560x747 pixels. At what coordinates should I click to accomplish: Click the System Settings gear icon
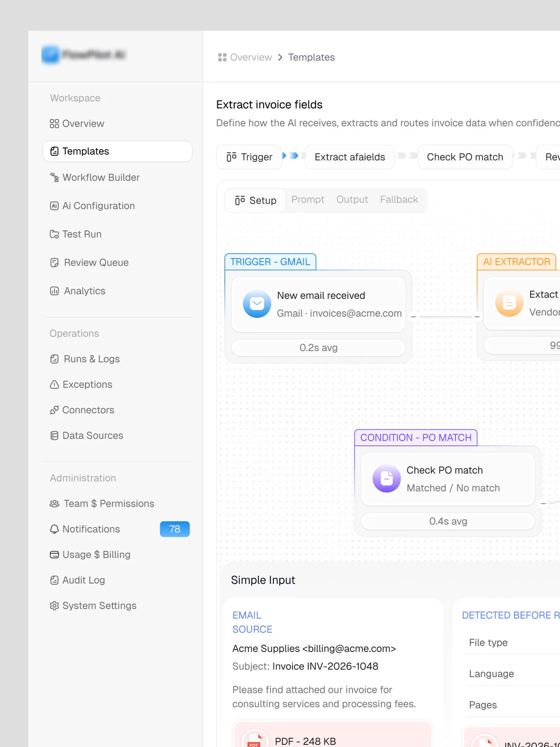pos(54,606)
